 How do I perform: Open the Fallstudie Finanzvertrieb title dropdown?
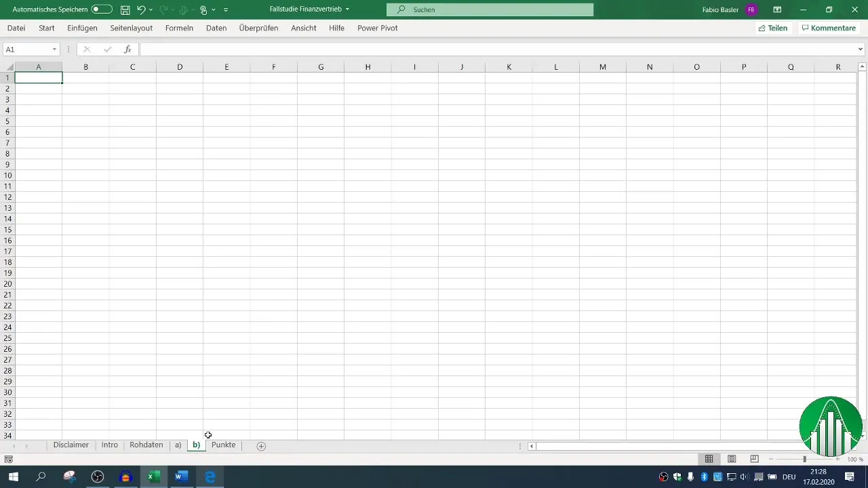point(347,9)
